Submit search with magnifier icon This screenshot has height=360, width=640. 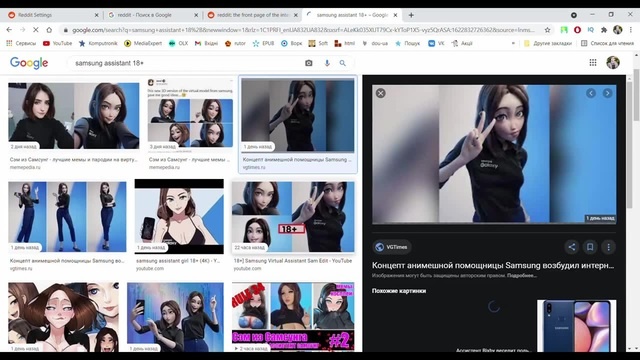[342, 63]
